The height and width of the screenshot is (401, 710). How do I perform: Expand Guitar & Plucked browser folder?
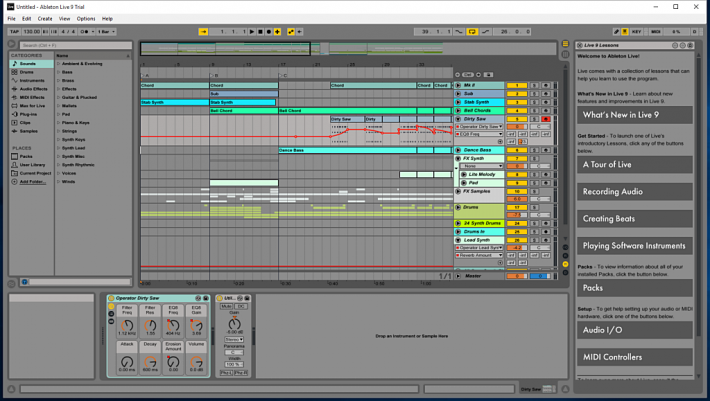(x=59, y=97)
